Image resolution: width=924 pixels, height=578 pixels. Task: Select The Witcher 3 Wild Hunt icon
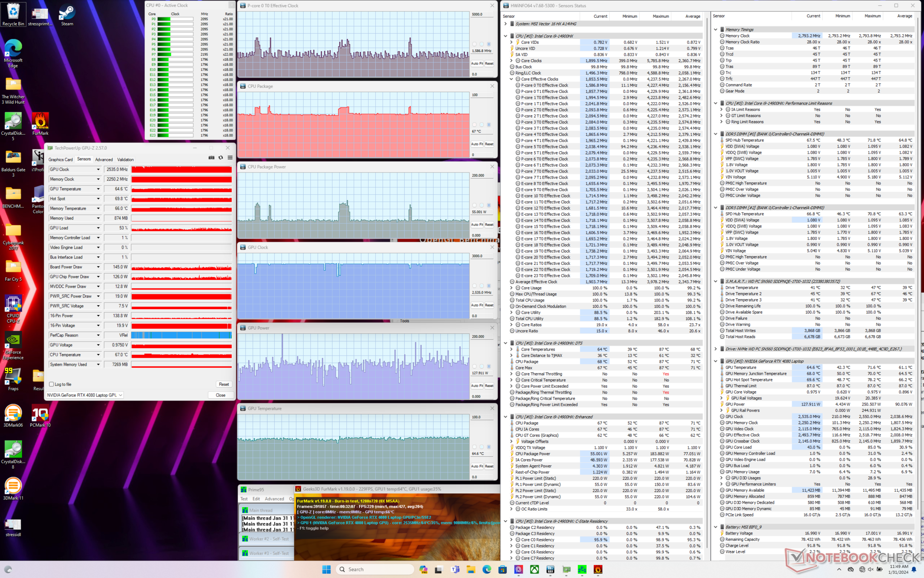(x=13, y=90)
